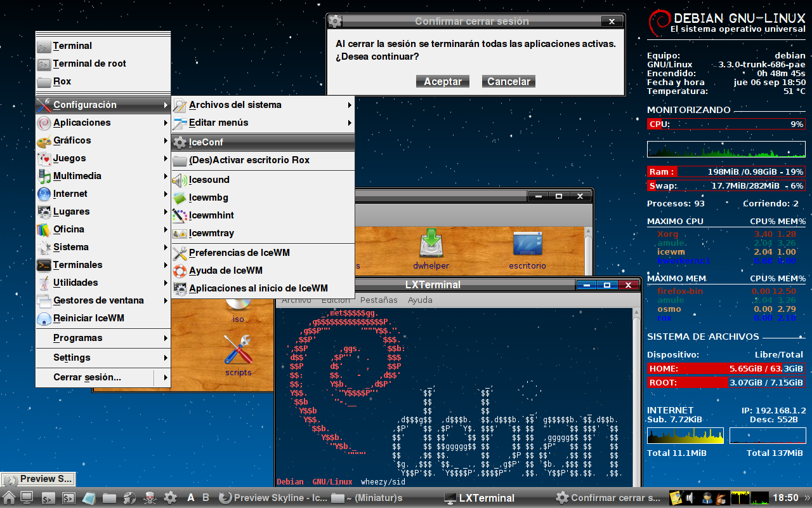
Task: Launch IceConf from Configuración submenu
Action: tap(263, 142)
